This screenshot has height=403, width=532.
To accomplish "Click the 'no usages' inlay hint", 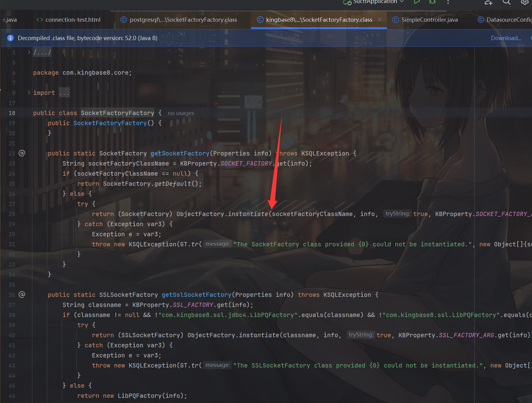I will tap(181, 113).
